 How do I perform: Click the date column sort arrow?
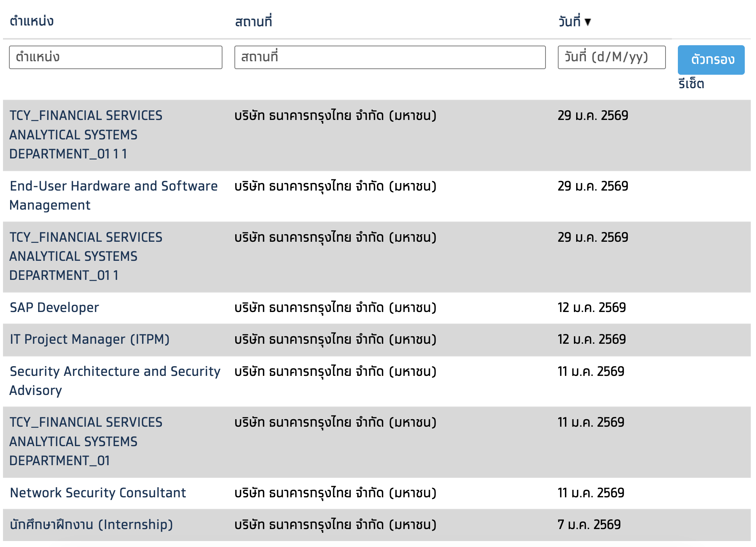pyautogui.click(x=588, y=22)
